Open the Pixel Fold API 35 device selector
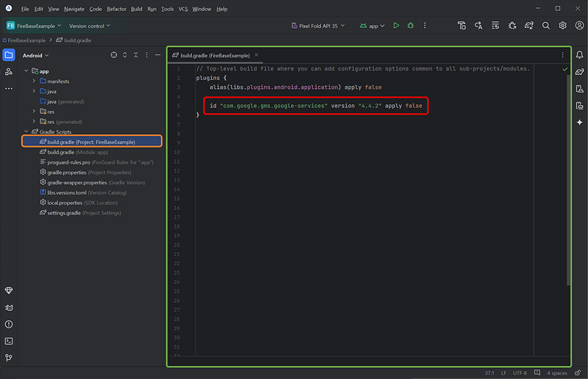The height and width of the screenshot is (379, 588). point(318,26)
